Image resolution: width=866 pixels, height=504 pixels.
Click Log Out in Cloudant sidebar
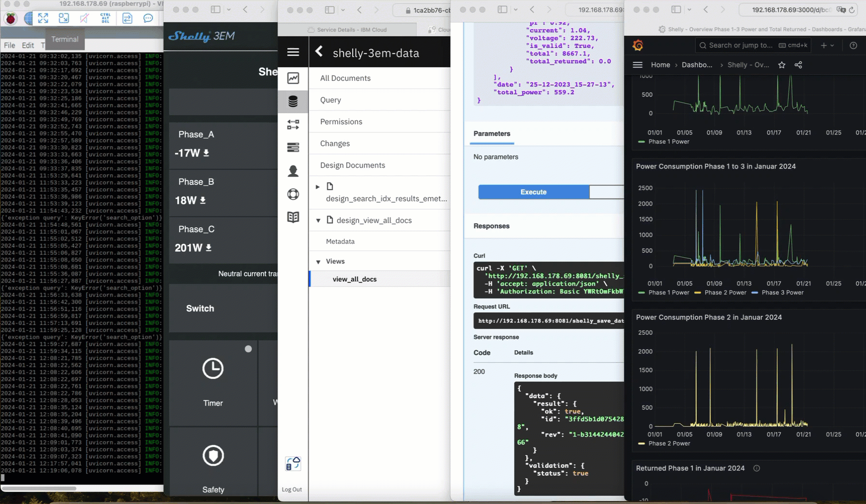point(292,489)
